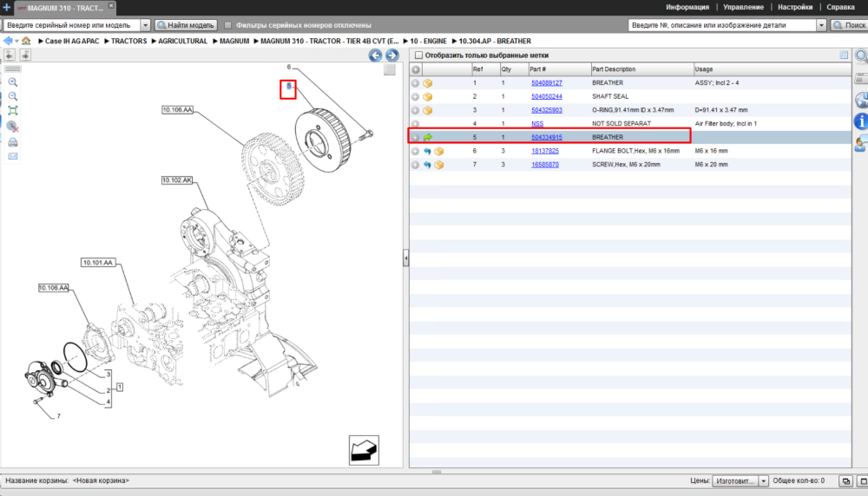Print the diagram using printer icon
Viewport: 868px width, 496px height.
pos(13,142)
